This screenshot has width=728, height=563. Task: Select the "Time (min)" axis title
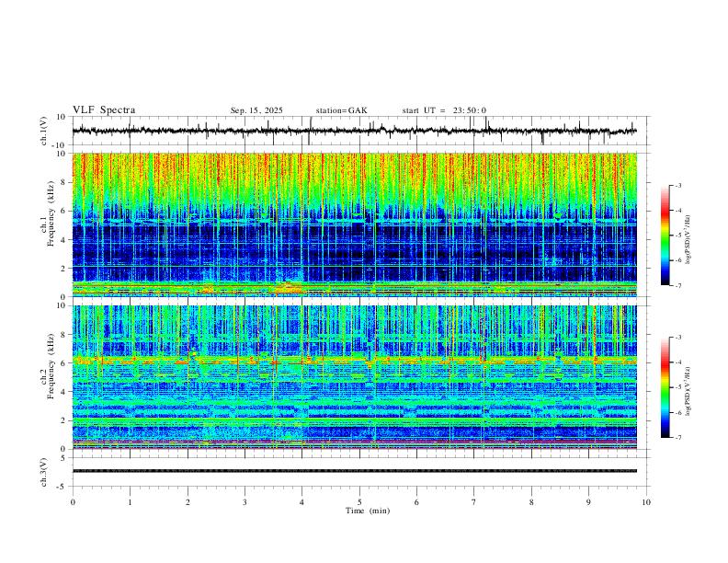(x=368, y=511)
